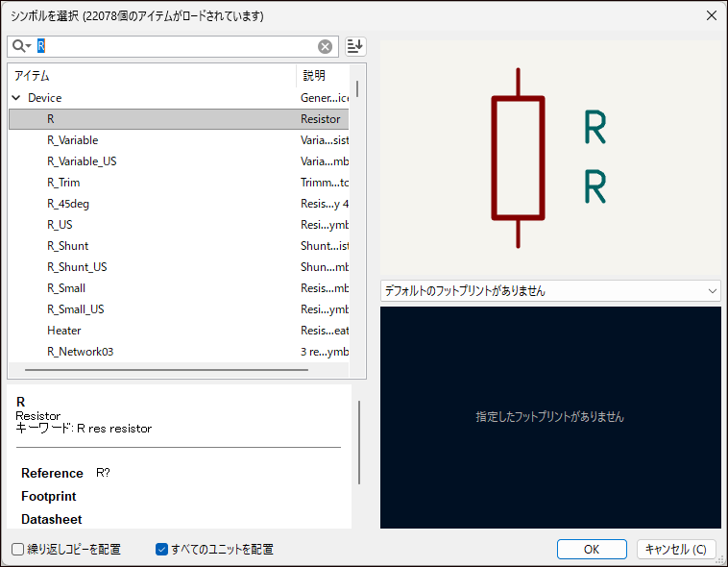Click the horizontal scrollbar of symbol list

165,369
